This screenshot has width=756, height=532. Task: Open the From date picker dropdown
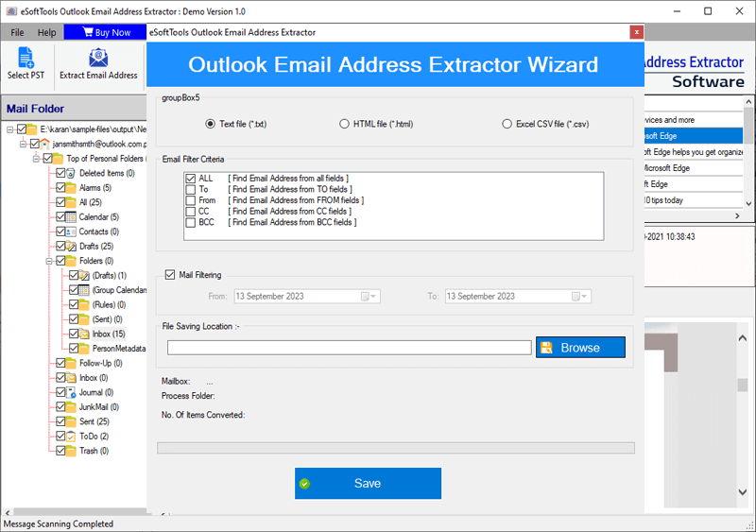point(370,296)
